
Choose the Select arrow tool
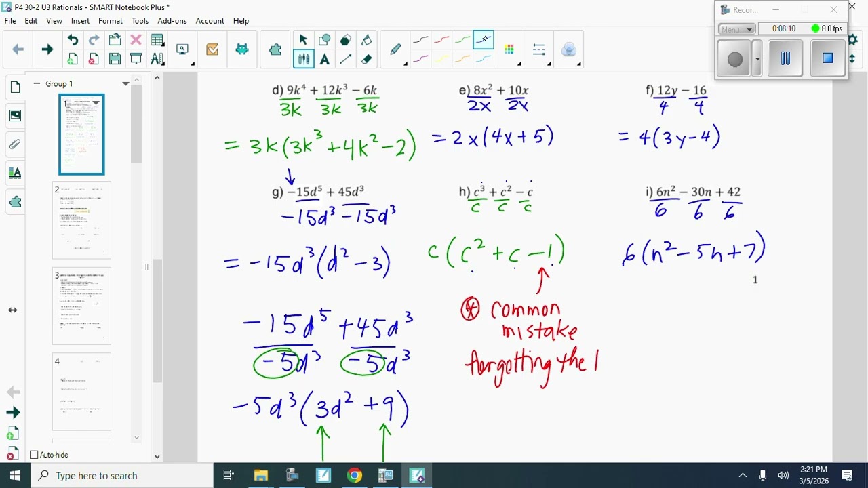[303, 40]
